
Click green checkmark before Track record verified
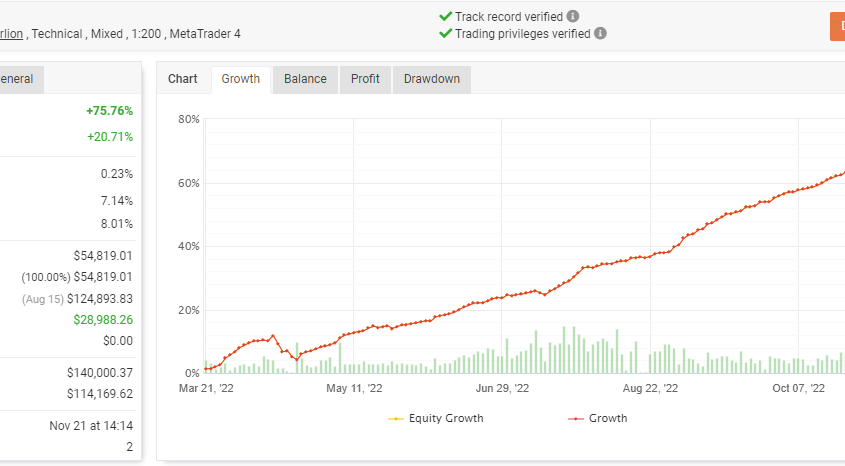coord(445,17)
